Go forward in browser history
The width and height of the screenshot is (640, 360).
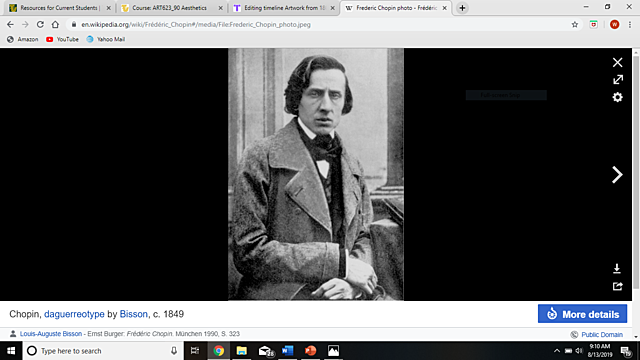(25, 24)
